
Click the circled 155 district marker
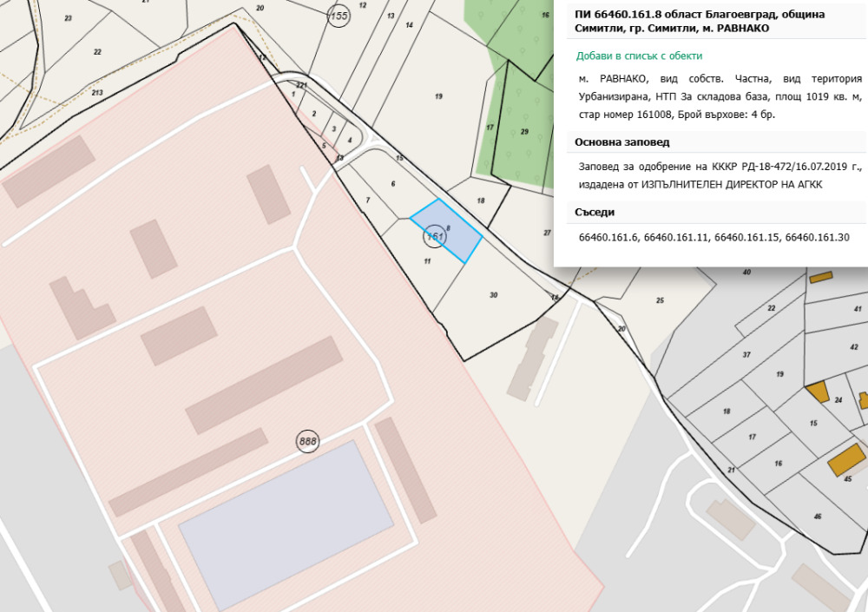click(339, 16)
